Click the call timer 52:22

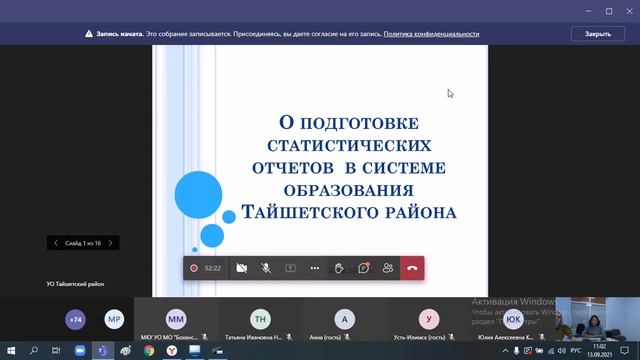pos(213,268)
